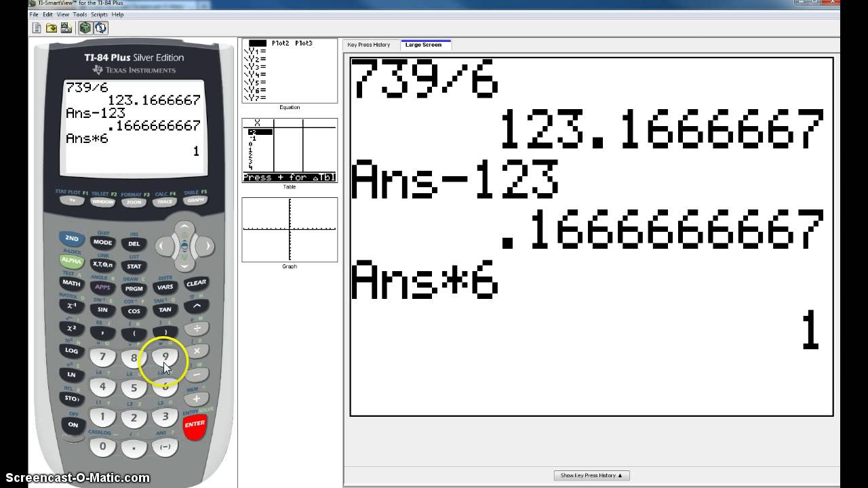Click the new document toolbar icon
The height and width of the screenshot is (488, 868).
click(37, 28)
